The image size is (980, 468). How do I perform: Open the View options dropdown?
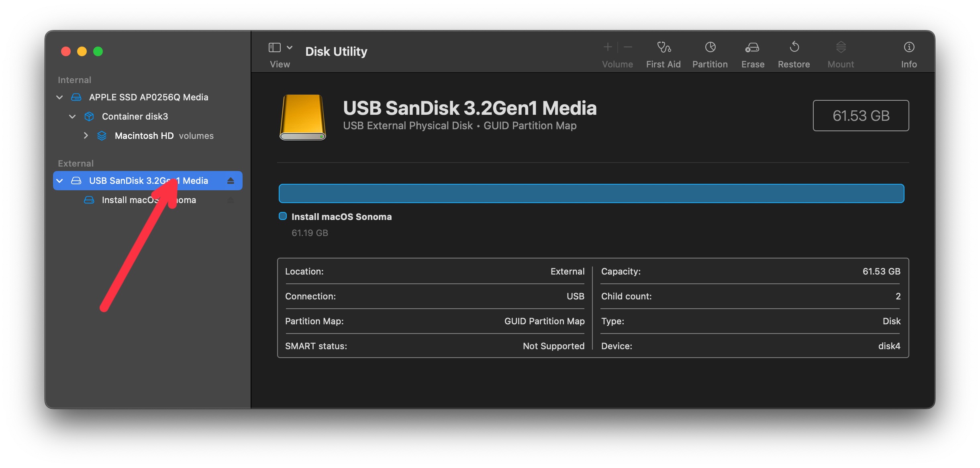[x=290, y=47]
